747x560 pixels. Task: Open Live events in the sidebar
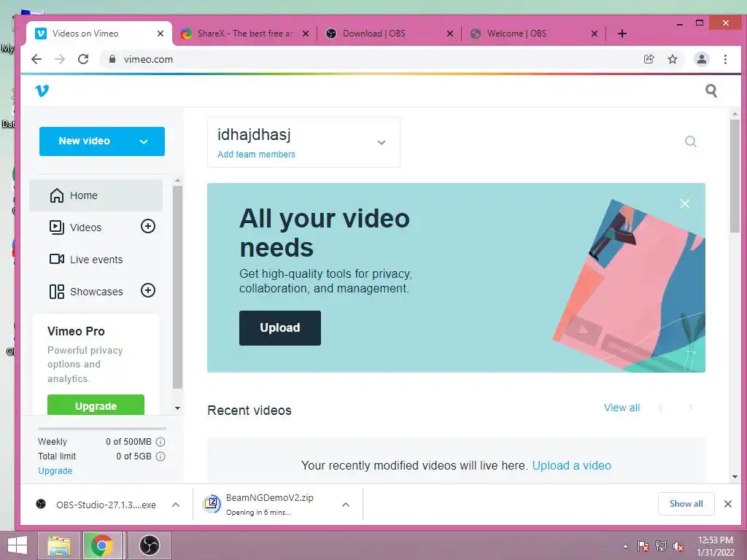87,259
